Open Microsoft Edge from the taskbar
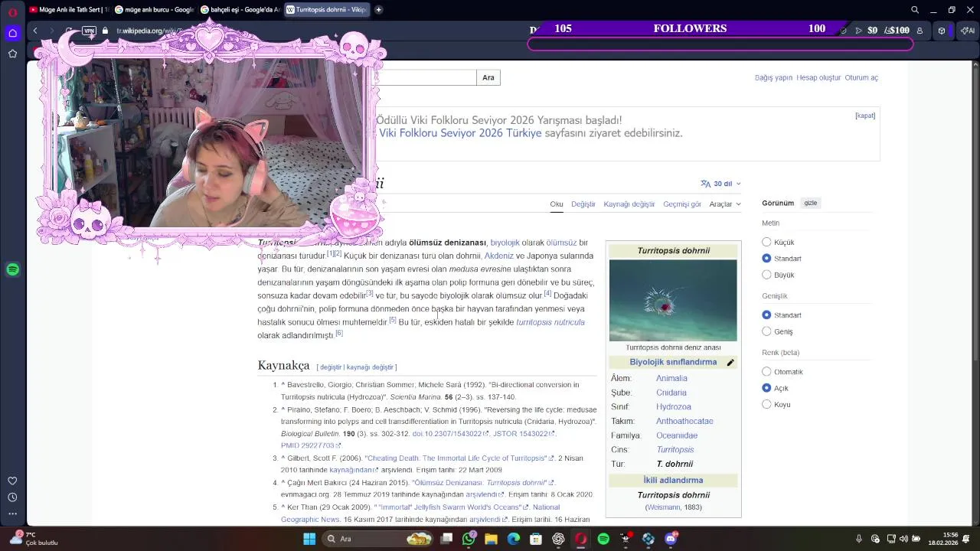 point(513,539)
